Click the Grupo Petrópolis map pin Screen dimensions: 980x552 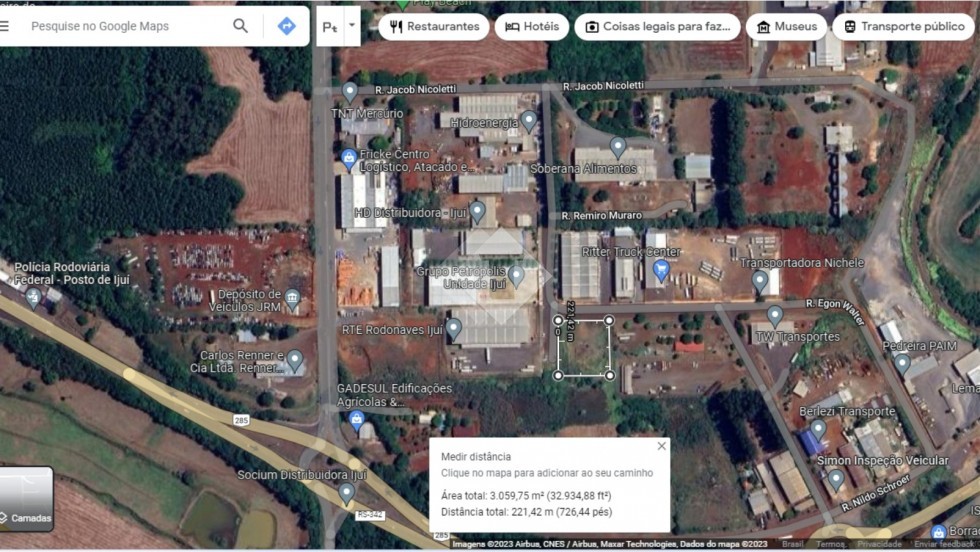(516, 276)
